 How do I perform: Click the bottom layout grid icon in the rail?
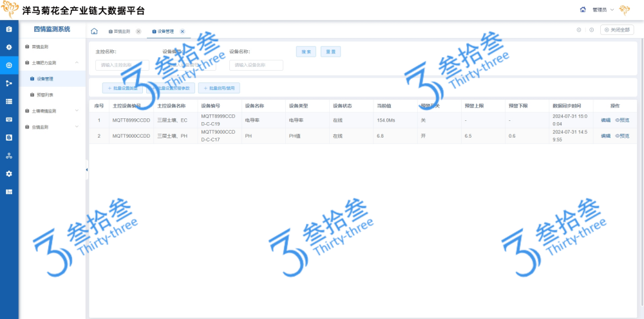pyautogui.click(x=9, y=192)
